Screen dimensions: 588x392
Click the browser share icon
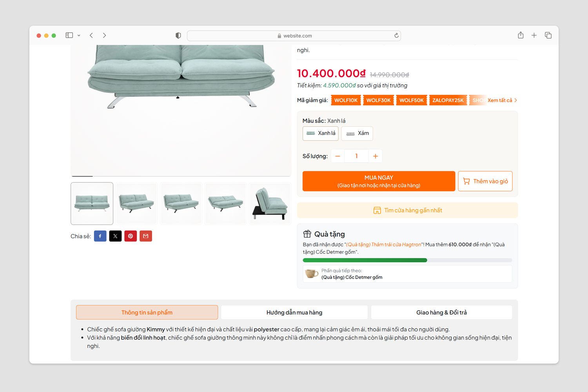coord(521,35)
